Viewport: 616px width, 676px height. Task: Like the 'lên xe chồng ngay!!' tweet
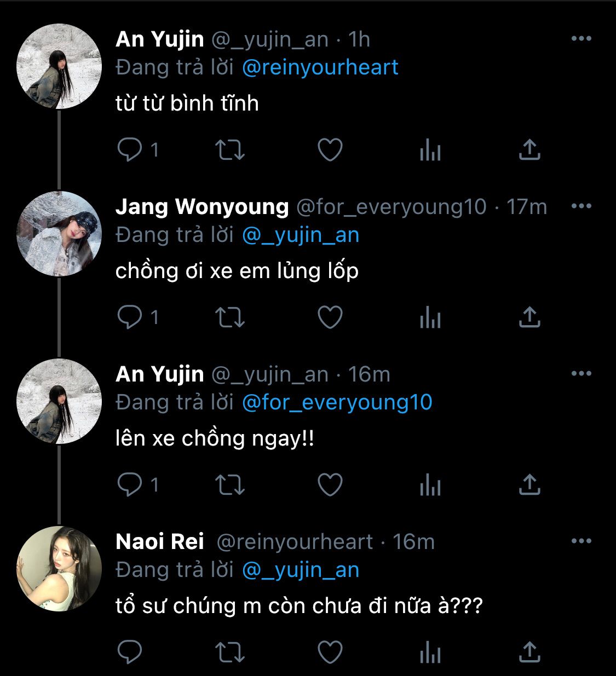click(x=330, y=485)
